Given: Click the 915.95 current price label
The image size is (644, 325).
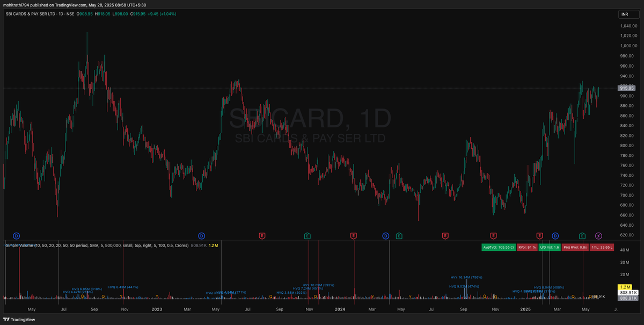Looking at the screenshot, I should (x=627, y=88).
